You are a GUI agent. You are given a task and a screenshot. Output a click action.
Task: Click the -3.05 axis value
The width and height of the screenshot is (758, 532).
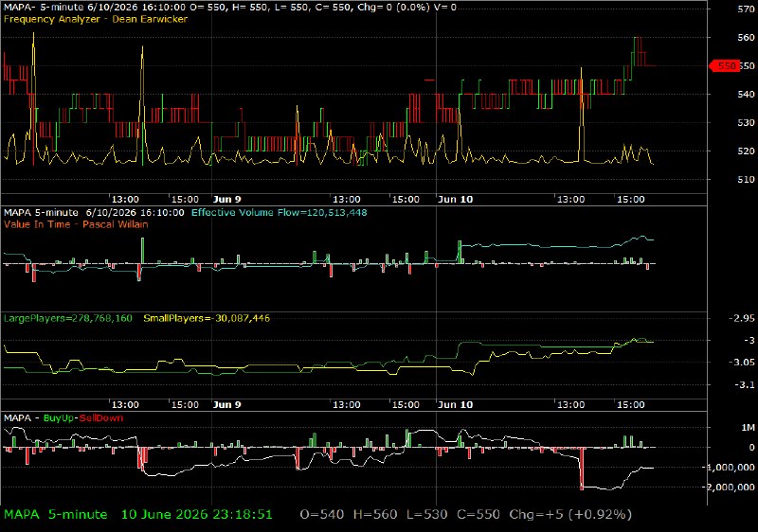[741, 362]
